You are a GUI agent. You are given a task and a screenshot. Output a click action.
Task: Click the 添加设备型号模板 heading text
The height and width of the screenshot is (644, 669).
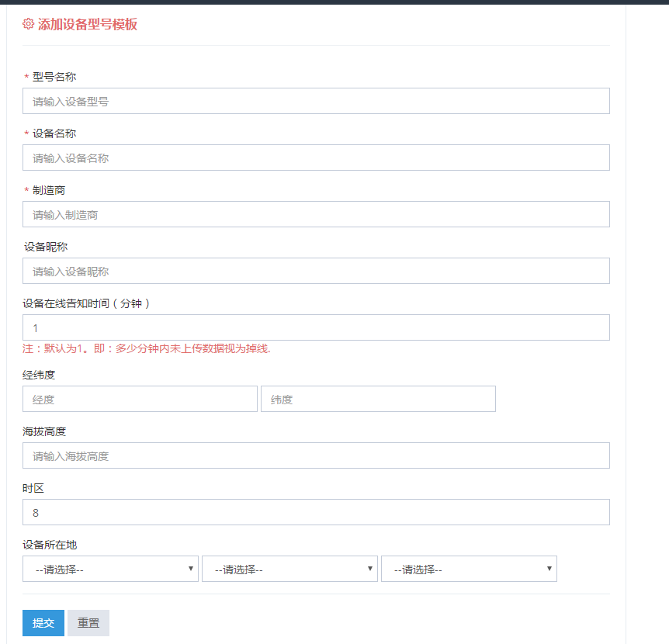88,24
